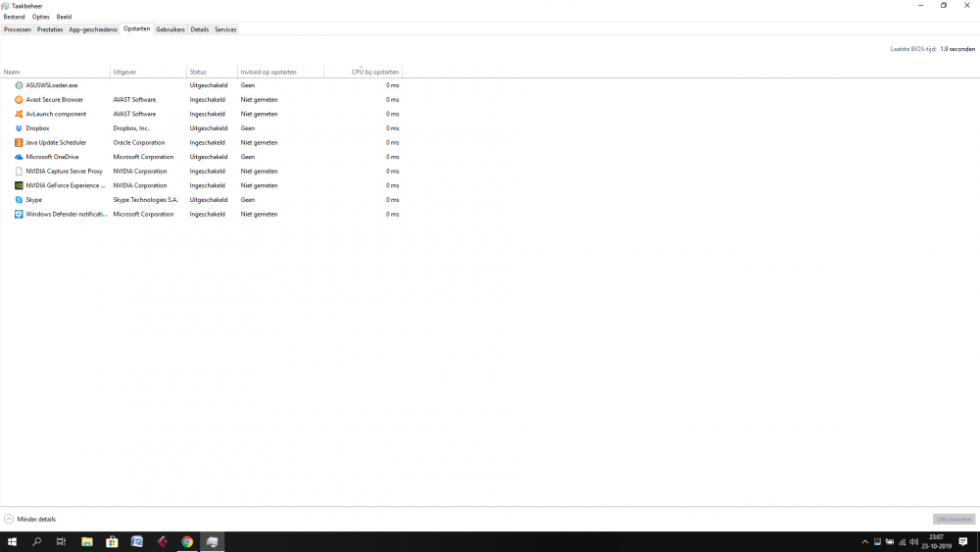Open Google Chrome from taskbar
The height and width of the screenshot is (552, 980).
pos(187,541)
